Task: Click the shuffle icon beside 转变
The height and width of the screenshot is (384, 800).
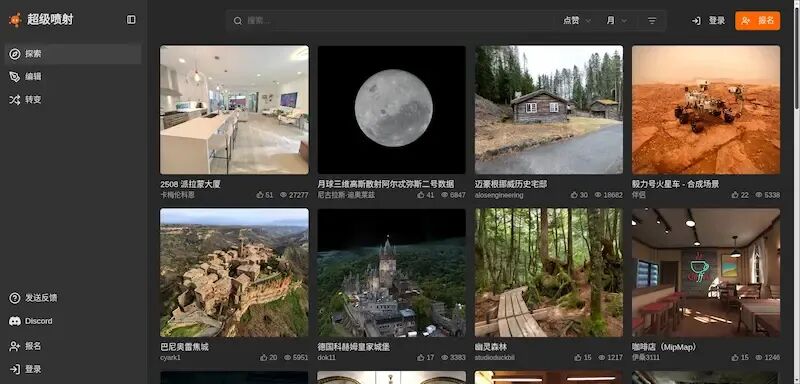Action: [15, 100]
